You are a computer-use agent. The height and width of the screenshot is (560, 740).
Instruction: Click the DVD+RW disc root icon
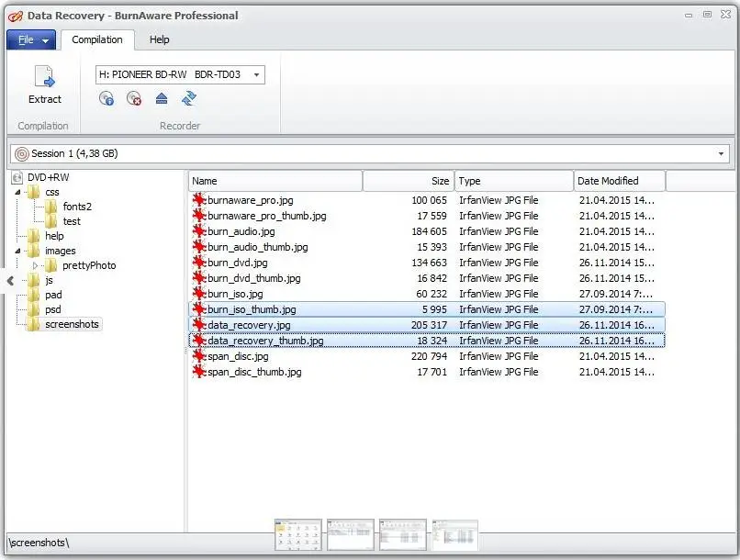[17, 177]
